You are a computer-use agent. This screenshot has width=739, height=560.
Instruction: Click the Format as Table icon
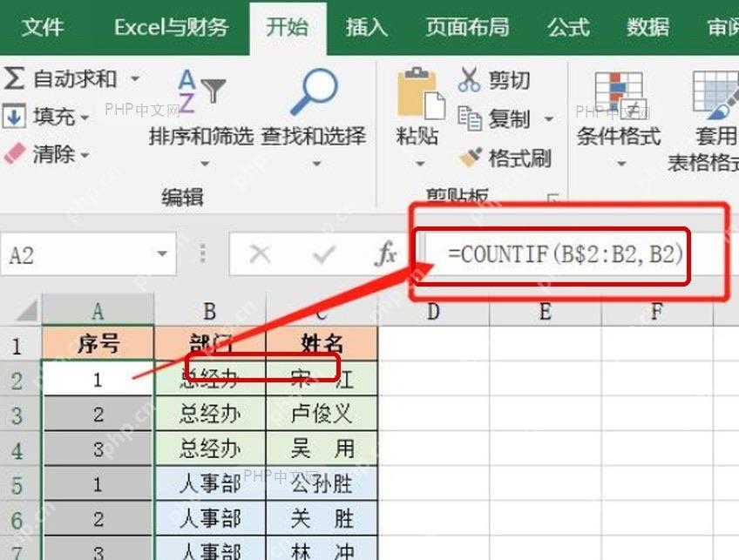[x=715, y=94]
